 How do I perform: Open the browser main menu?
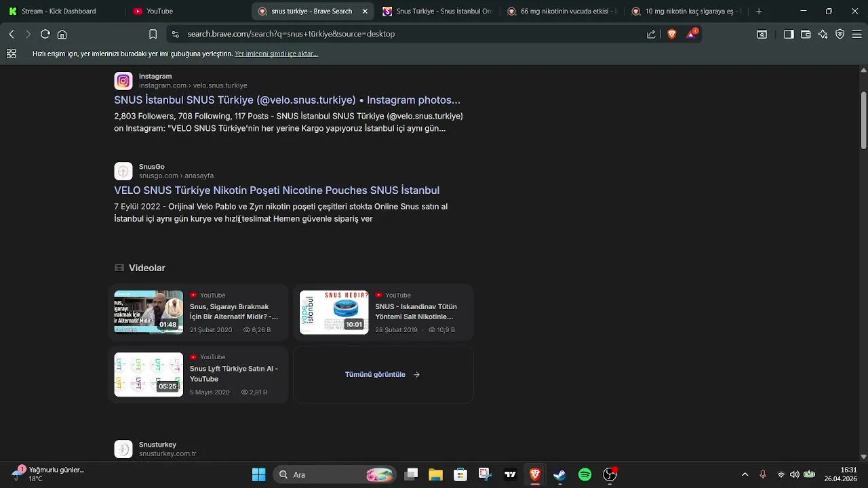tap(856, 34)
